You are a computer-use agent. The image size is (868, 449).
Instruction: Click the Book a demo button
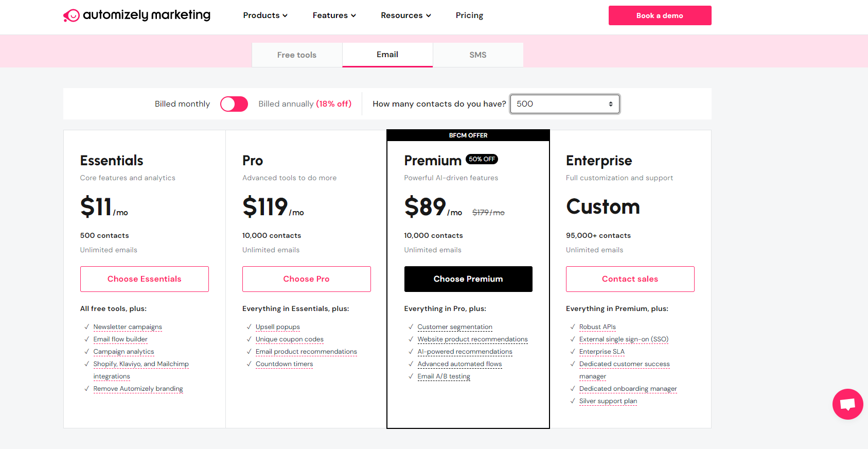click(660, 15)
